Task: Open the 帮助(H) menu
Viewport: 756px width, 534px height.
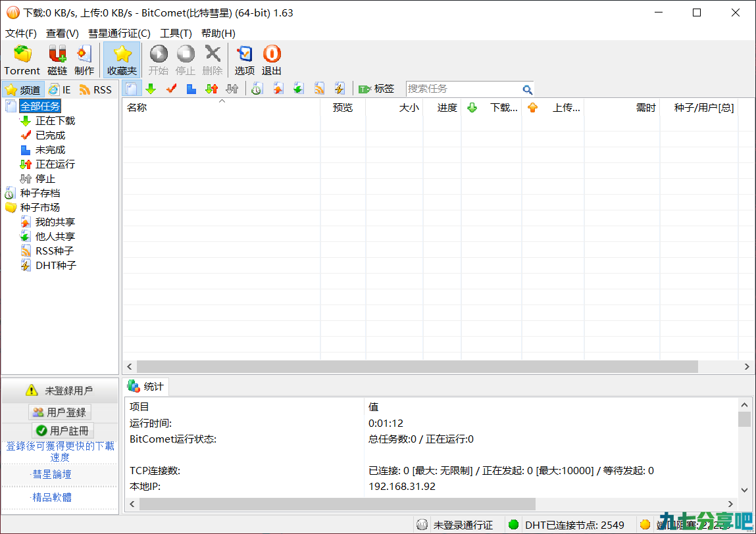Action: (218, 34)
